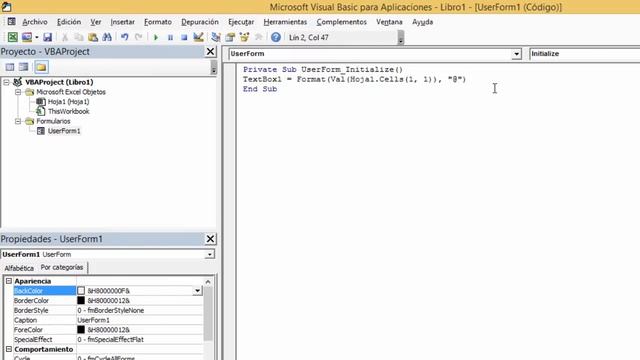Screen dimensions: 640x360
Task: Click the document control icon left of Archivo
Action: 11,22
